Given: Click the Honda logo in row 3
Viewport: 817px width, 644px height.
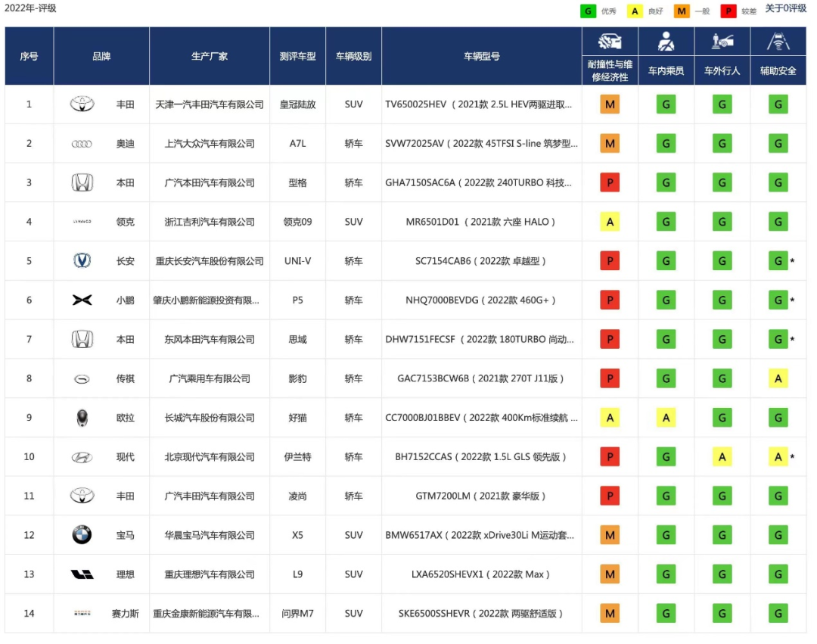Looking at the screenshot, I should 82,183.
